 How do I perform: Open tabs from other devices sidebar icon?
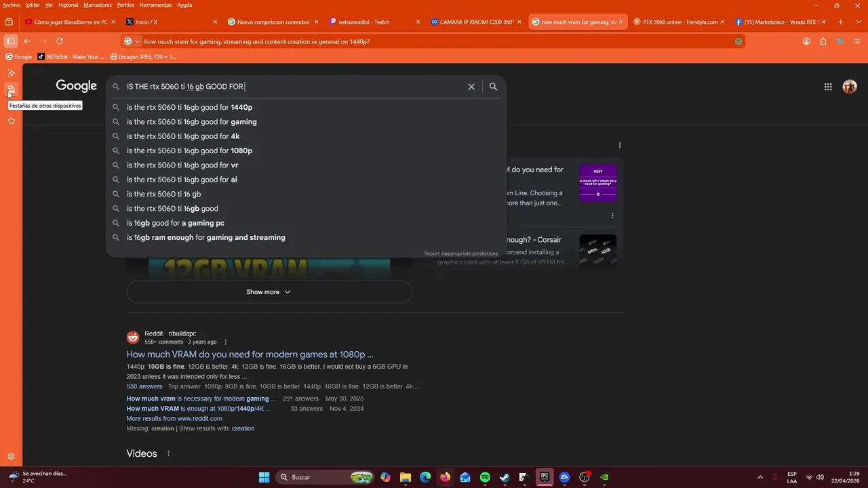11,89
